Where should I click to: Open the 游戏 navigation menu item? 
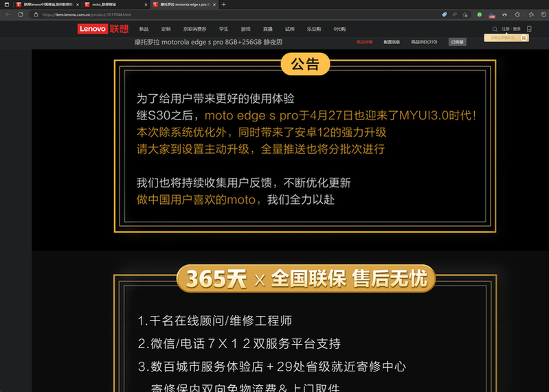coord(246,29)
